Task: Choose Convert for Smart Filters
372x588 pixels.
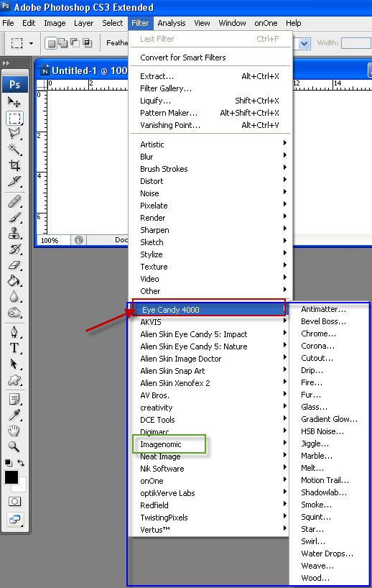Action: [210, 58]
